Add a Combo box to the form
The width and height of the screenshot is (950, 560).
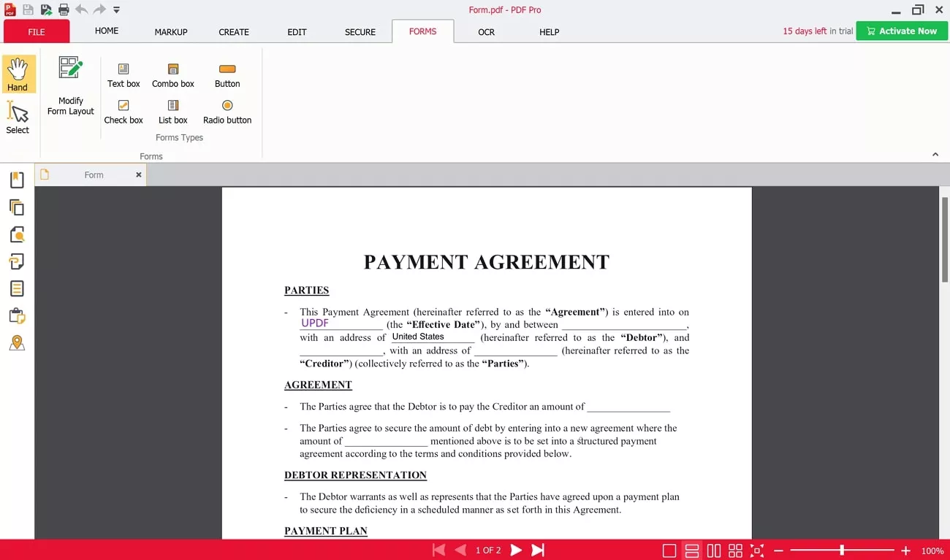click(172, 74)
